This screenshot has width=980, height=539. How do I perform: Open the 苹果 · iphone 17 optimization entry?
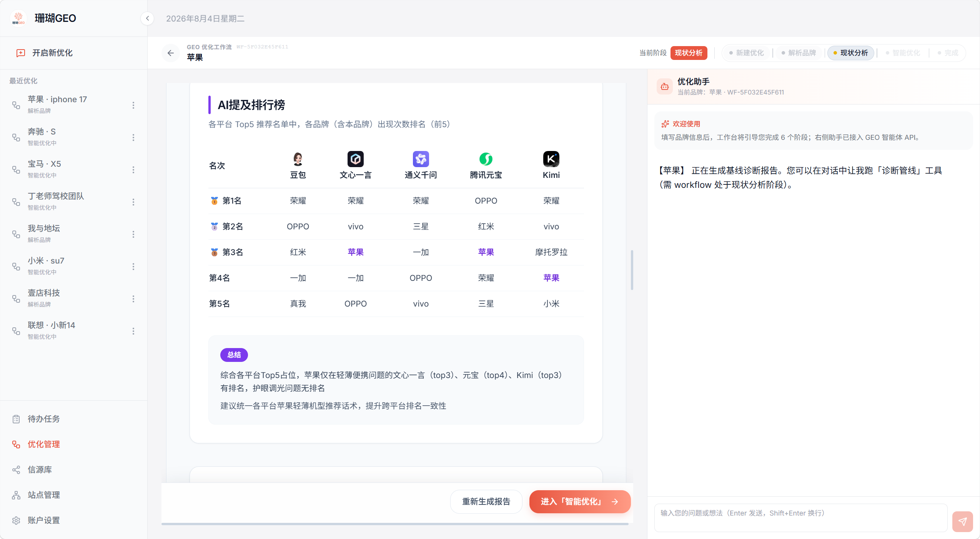coord(73,105)
